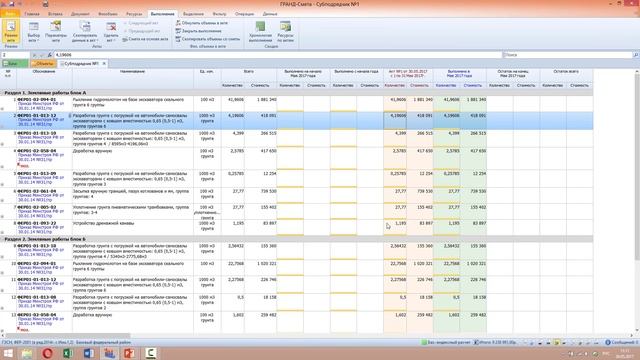Click act cost 417 650 in row 4
Viewport: 640px width, 360px height.
(x=424, y=151)
